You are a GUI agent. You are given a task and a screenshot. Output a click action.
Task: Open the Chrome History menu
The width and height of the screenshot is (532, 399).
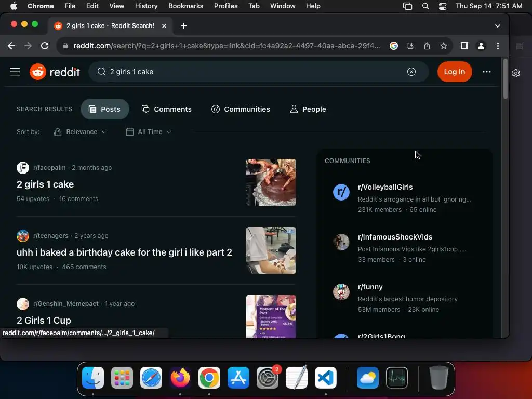click(146, 6)
